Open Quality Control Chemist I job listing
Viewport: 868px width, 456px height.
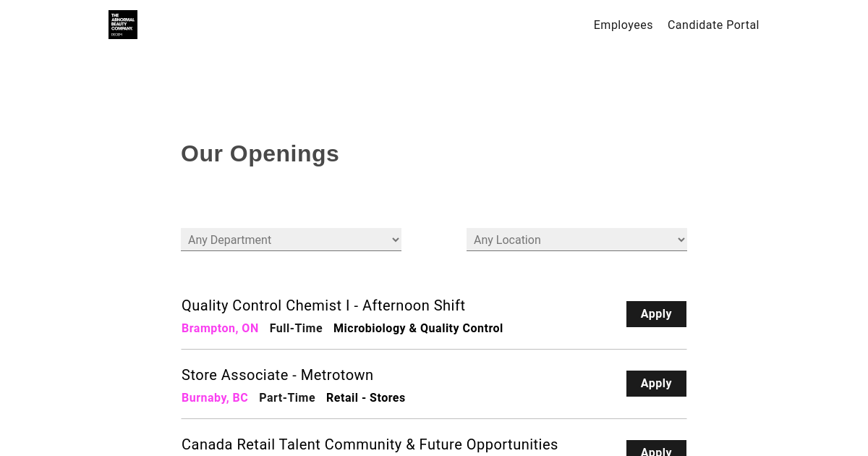(x=323, y=305)
